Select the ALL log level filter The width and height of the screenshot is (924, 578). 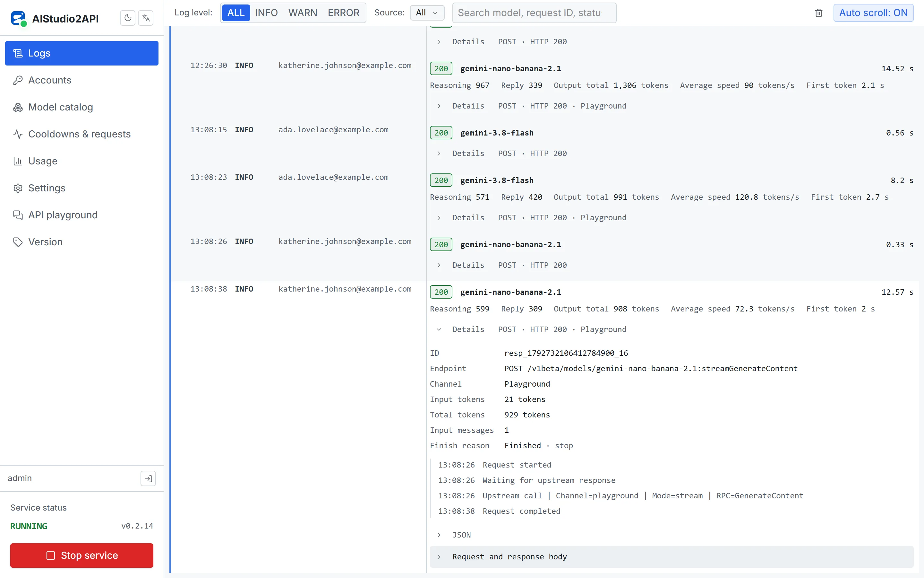(235, 13)
